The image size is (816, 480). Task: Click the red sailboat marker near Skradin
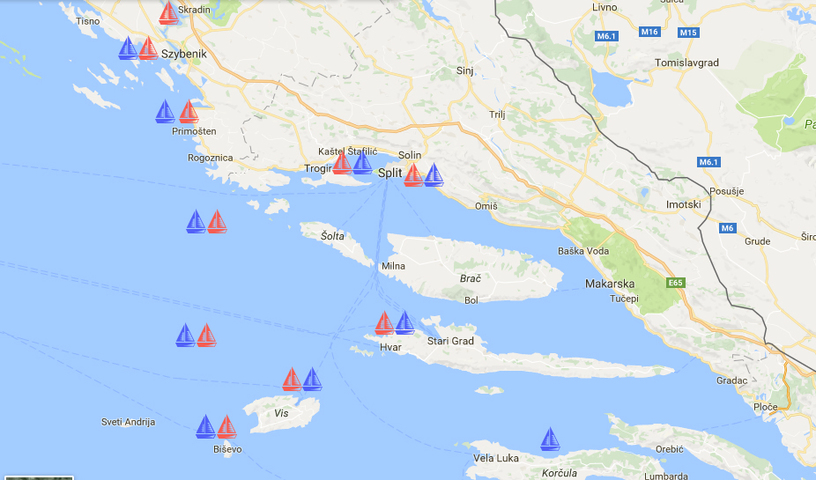tap(169, 13)
